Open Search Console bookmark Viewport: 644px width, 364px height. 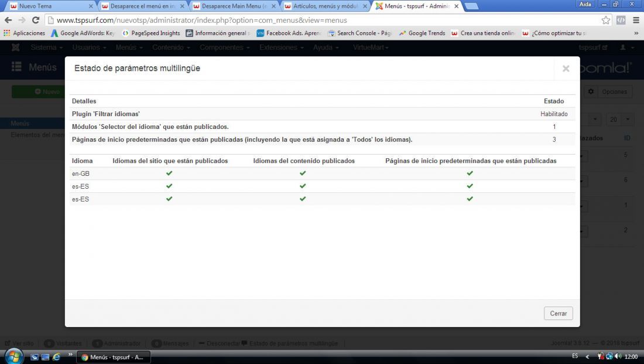click(360, 33)
